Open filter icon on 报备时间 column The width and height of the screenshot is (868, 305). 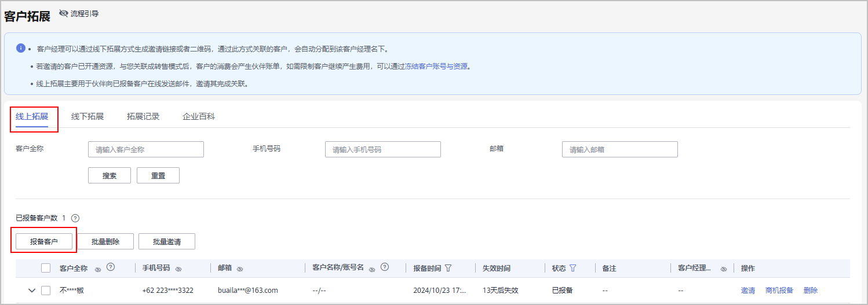click(x=448, y=269)
